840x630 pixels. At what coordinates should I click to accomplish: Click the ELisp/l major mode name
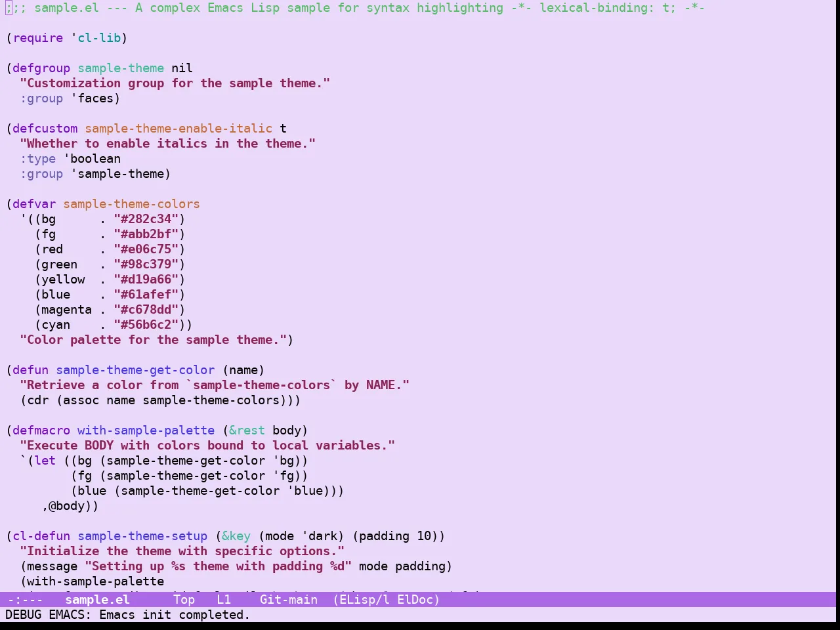tap(364, 599)
